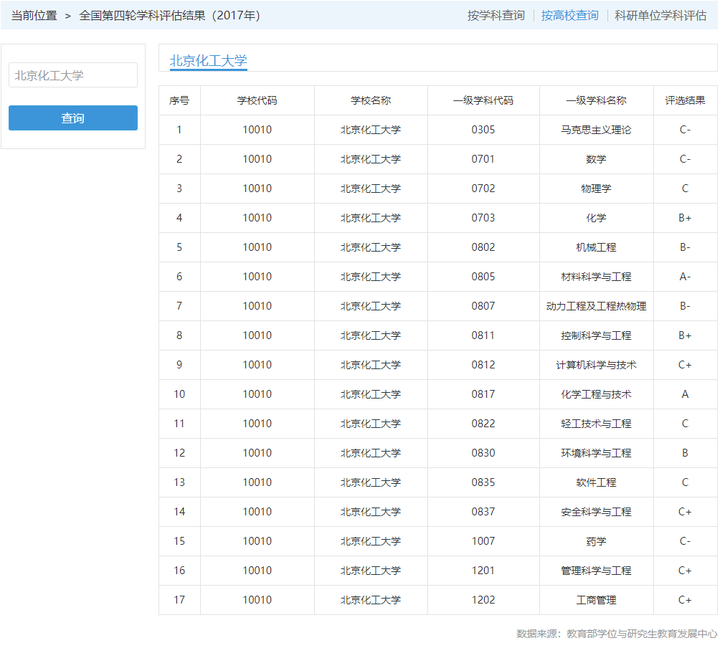Switch to the 按高校查询 tab
Viewport: 720px width, 648px height.
569,15
